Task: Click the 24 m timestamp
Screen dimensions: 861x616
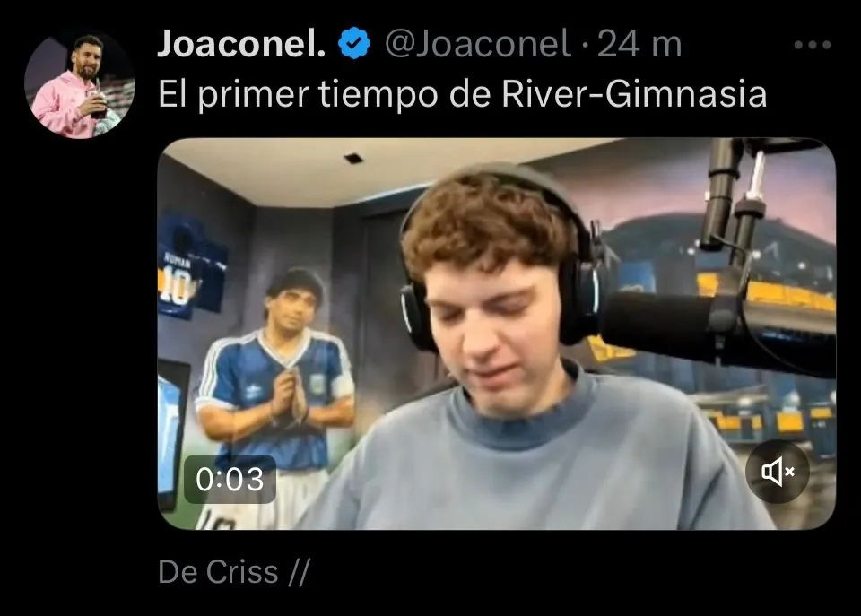Action: (x=639, y=43)
